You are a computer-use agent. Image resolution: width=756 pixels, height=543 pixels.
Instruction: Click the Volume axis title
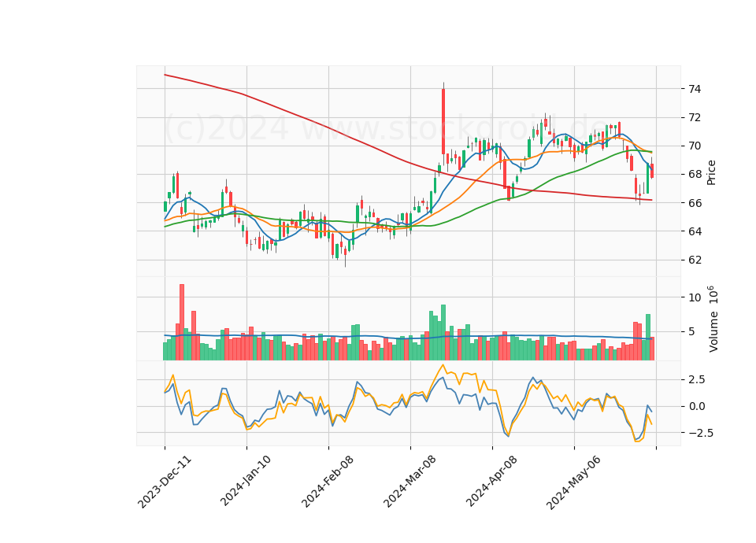tap(713, 319)
